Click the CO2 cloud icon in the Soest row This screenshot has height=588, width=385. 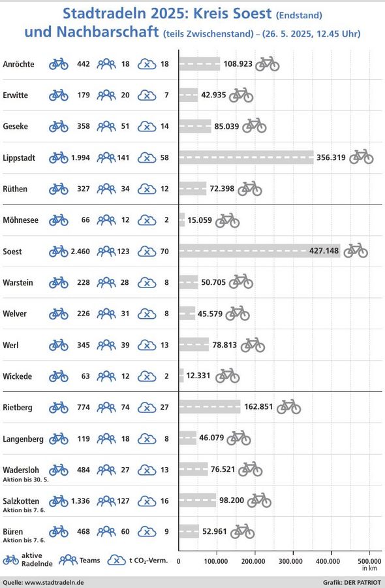(147, 252)
